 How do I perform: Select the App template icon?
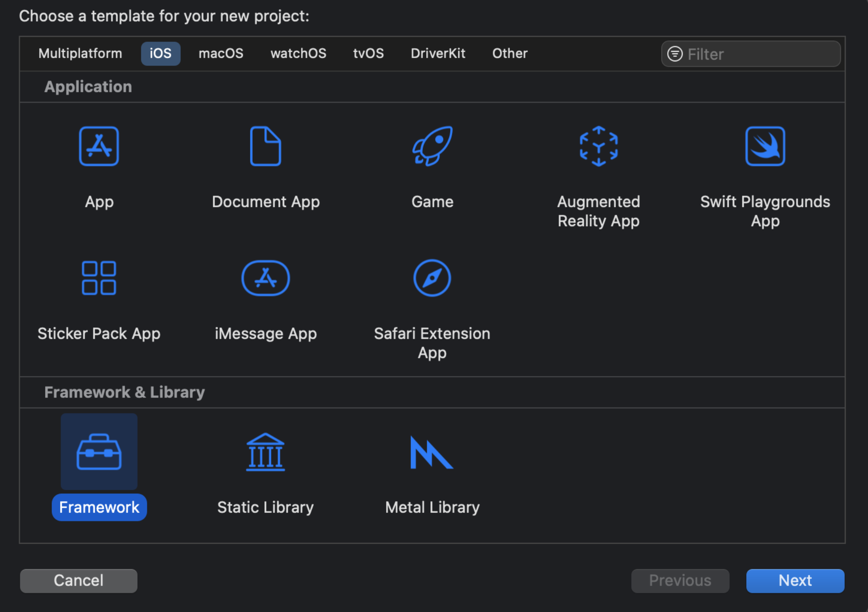pyautogui.click(x=99, y=146)
